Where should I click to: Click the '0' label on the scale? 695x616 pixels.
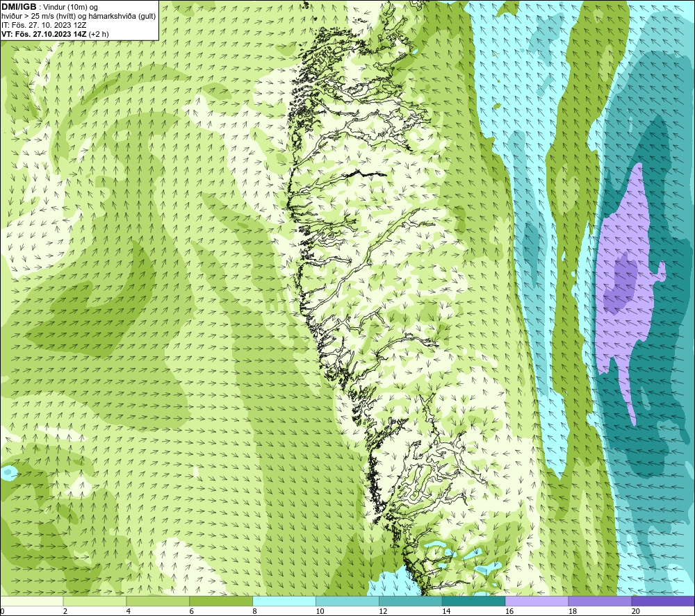[2, 611]
